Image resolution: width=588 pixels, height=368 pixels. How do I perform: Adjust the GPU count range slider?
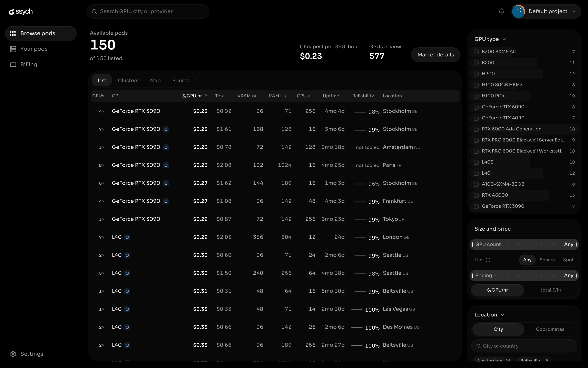(x=524, y=244)
